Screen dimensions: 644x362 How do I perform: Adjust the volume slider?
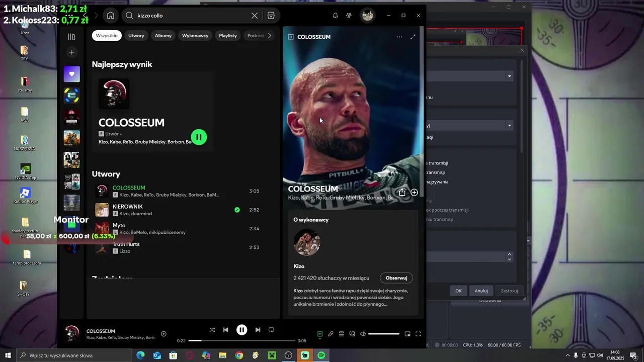pos(384,334)
